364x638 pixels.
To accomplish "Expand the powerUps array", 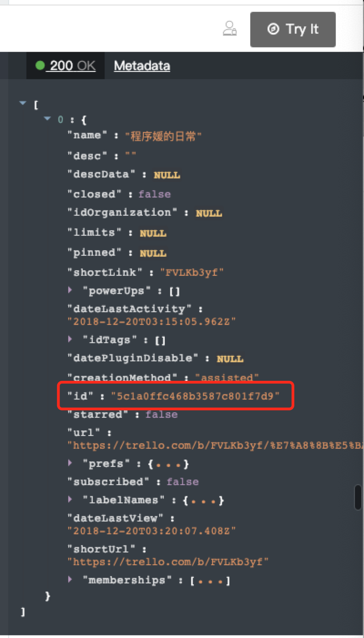I will coord(70,289).
